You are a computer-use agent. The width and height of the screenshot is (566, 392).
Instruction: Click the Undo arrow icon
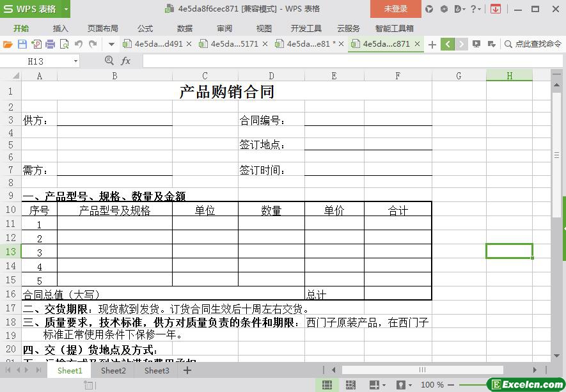pos(79,44)
